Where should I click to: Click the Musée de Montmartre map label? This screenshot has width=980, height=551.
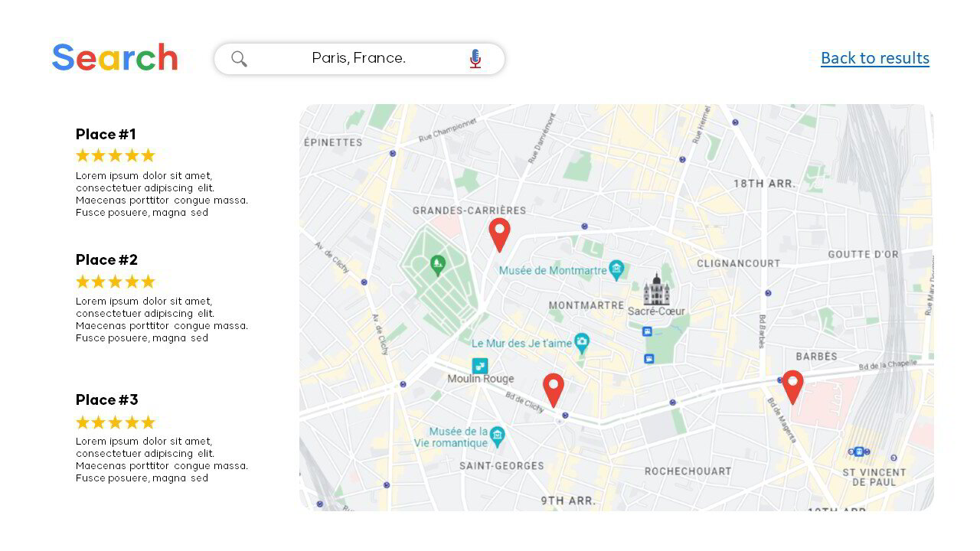553,270
